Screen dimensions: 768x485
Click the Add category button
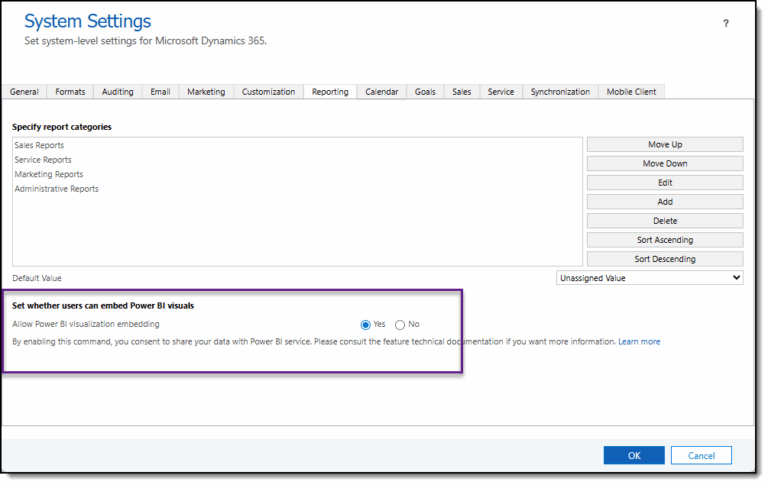coord(665,202)
